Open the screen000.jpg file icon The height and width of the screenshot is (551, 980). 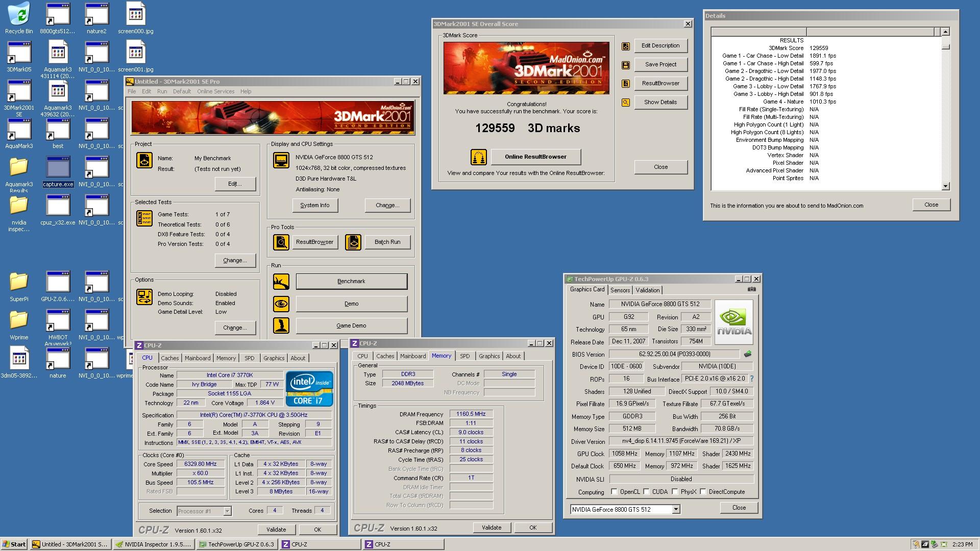coord(136,18)
